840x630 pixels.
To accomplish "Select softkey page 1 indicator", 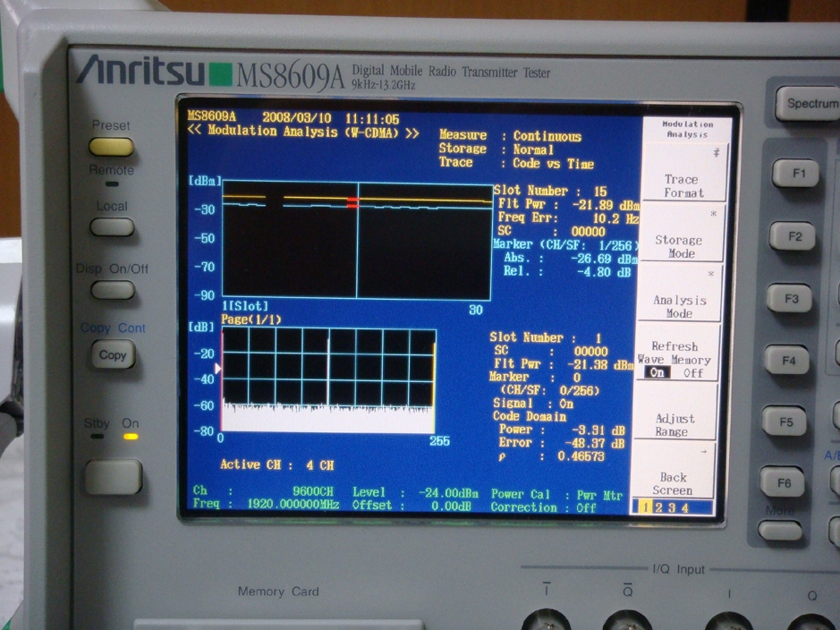I will (646, 507).
